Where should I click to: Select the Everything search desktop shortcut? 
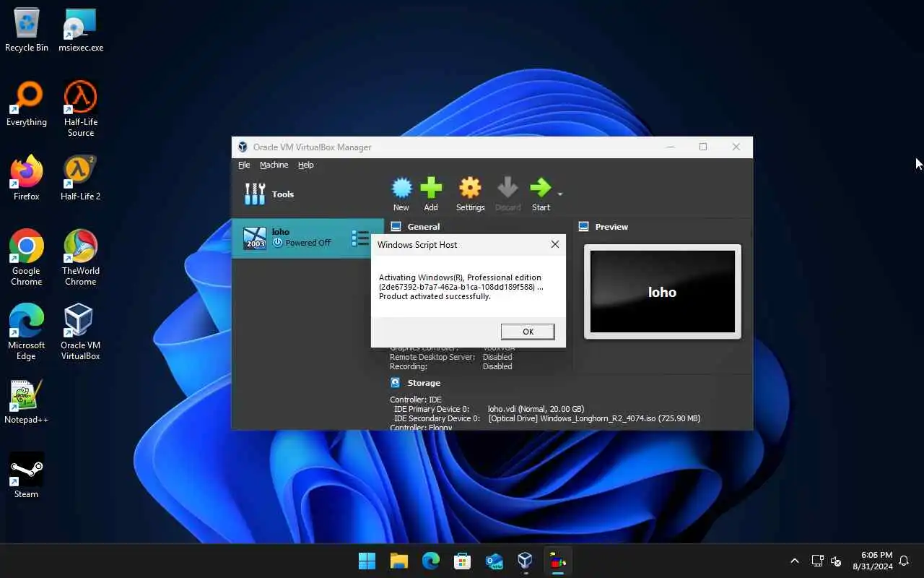point(27,105)
